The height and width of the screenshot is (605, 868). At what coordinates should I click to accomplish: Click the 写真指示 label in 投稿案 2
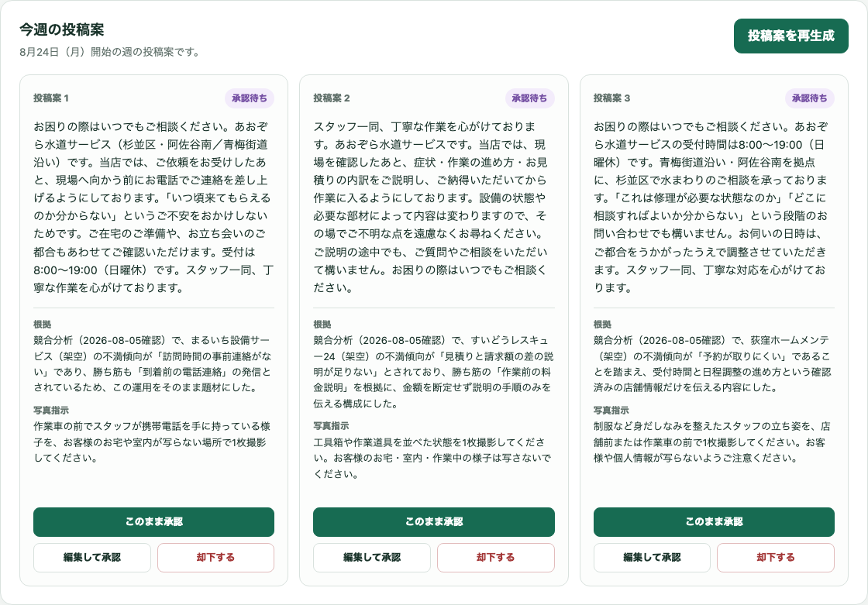(x=331, y=425)
